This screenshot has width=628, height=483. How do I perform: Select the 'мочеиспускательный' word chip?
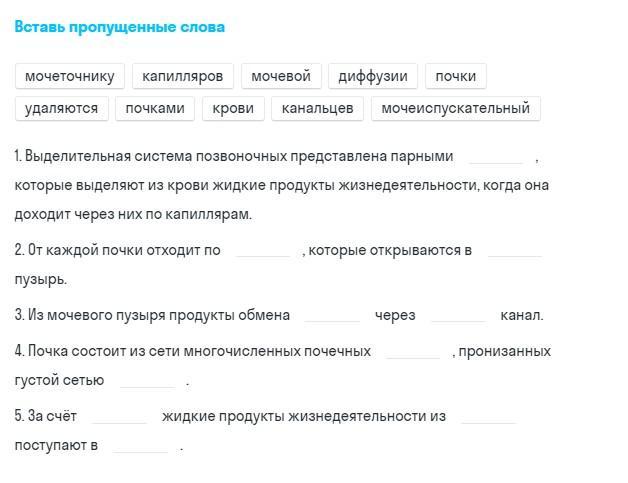[455, 108]
